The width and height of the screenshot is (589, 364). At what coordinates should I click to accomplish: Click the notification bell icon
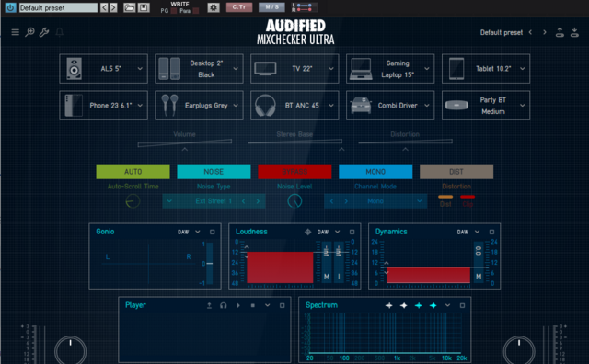click(59, 32)
